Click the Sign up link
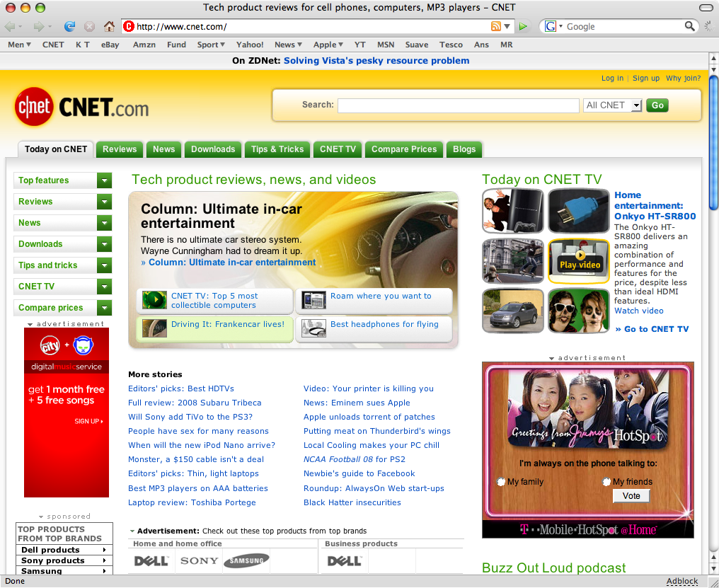 pyautogui.click(x=646, y=78)
